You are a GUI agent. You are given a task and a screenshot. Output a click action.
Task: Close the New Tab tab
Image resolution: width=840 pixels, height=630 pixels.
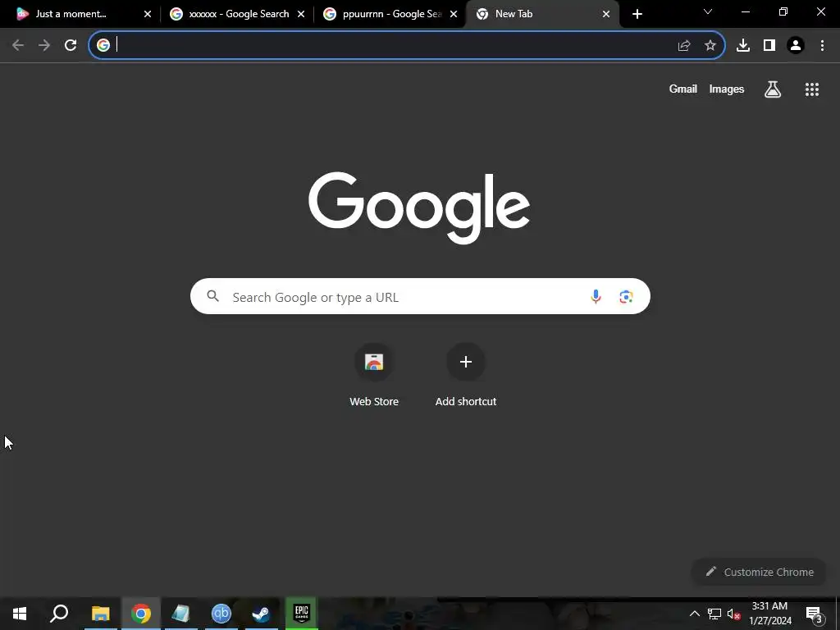[x=606, y=14]
